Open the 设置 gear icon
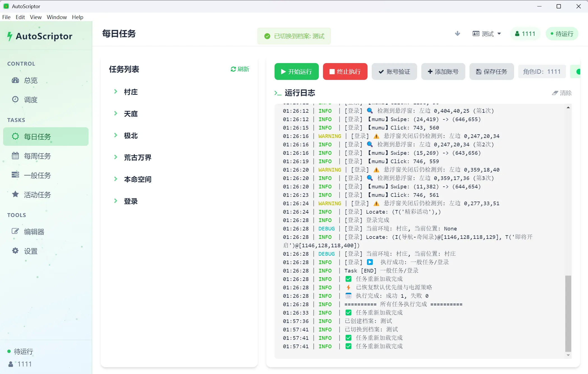Image resolution: width=588 pixels, height=374 pixels. click(15, 251)
